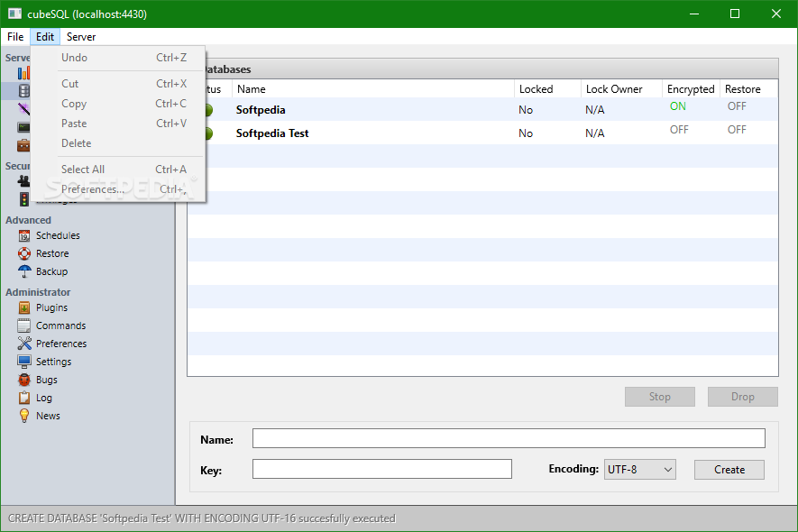The width and height of the screenshot is (798, 532).
Task: Choose Copy from the Edit menu
Action: click(118, 104)
